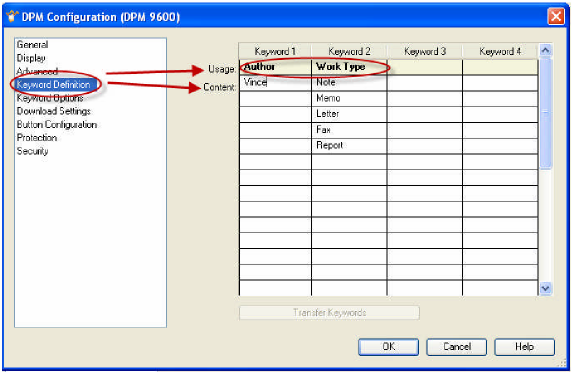Click the Keyword 3 column header
This screenshot has height=372, width=572.
(425, 51)
